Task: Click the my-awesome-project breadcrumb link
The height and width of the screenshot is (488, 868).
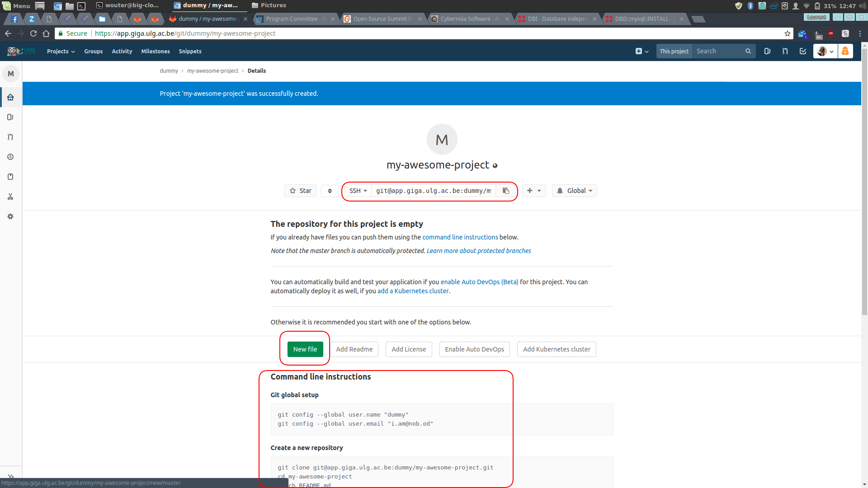Action: click(x=213, y=71)
